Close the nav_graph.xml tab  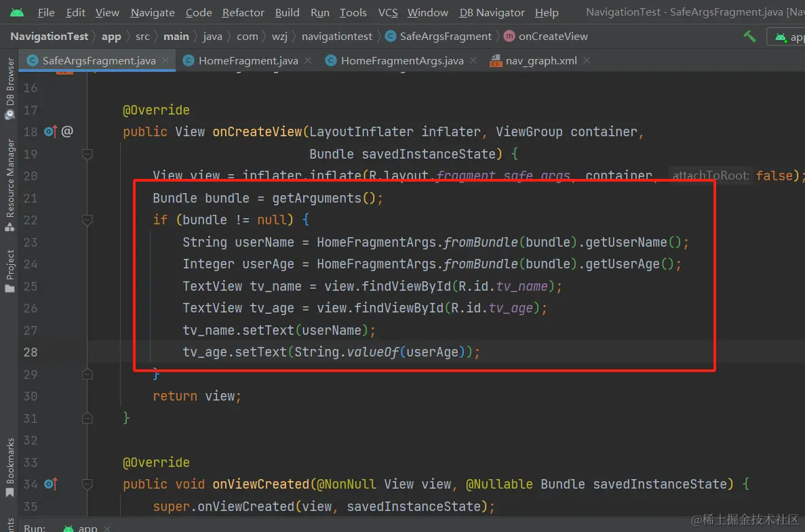[587, 60]
